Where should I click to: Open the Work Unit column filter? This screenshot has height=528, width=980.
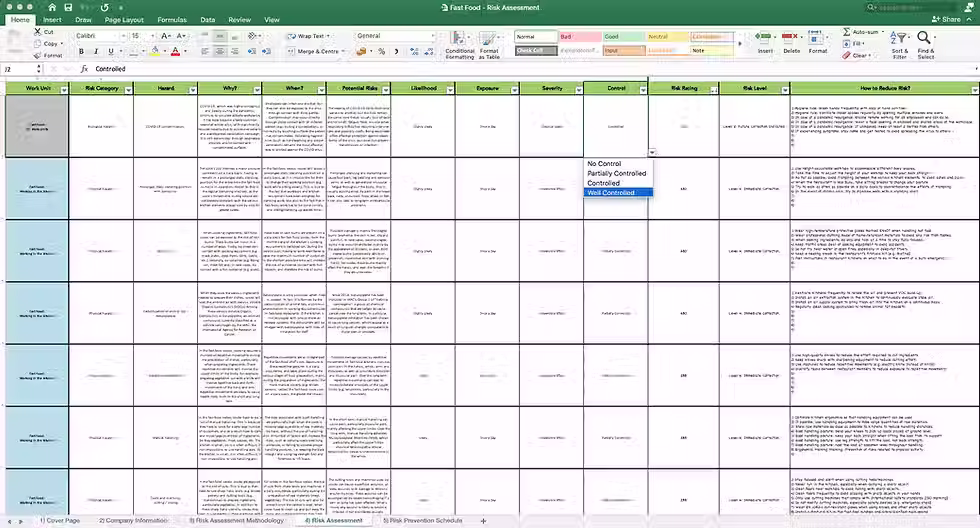(64, 90)
